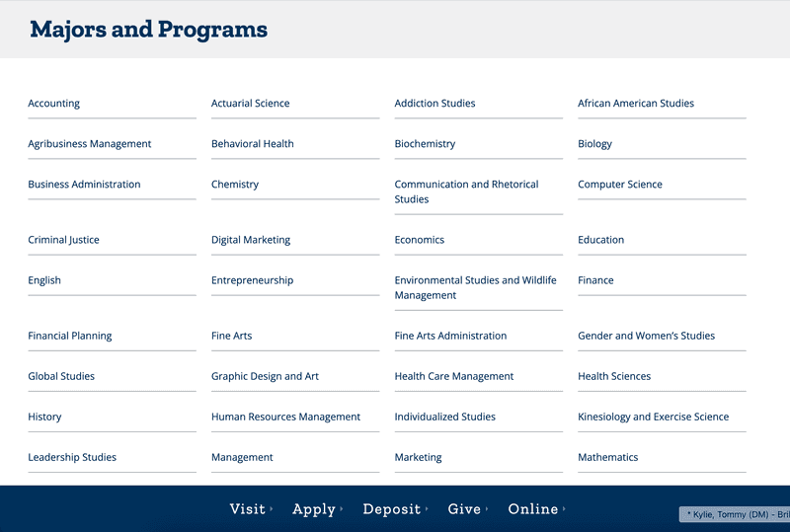Open the Biochemistry major
The height and width of the screenshot is (532, 790).
click(425, 143)
